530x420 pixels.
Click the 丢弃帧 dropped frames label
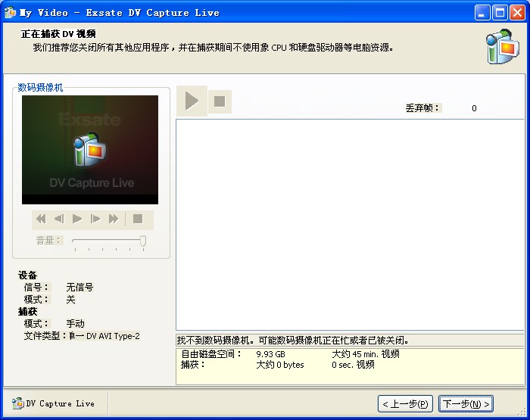click(422, 108)
